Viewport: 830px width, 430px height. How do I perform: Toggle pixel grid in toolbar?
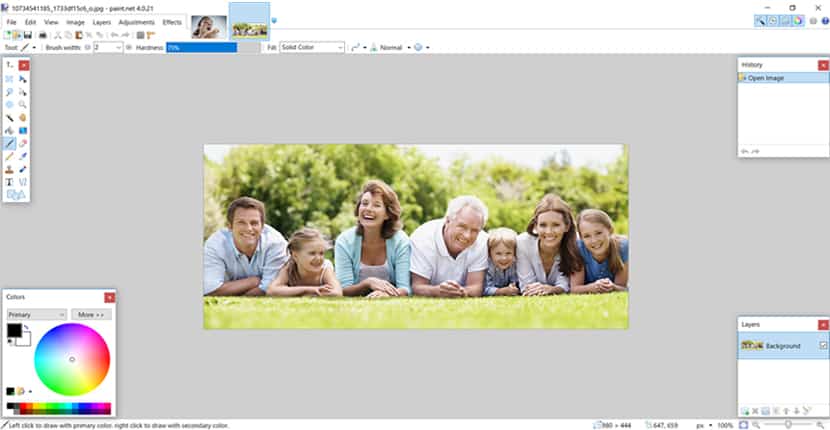140,35
